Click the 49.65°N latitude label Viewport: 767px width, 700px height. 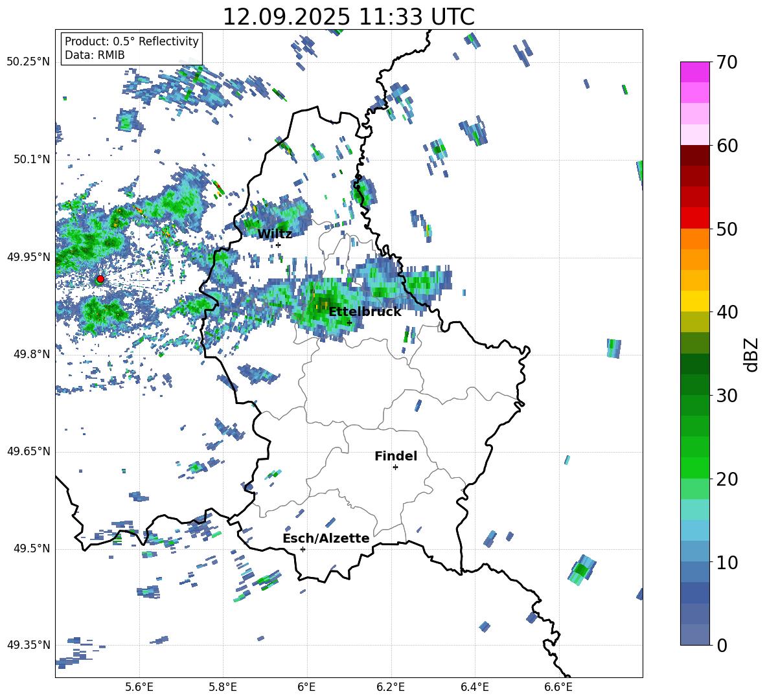[29, 451]
